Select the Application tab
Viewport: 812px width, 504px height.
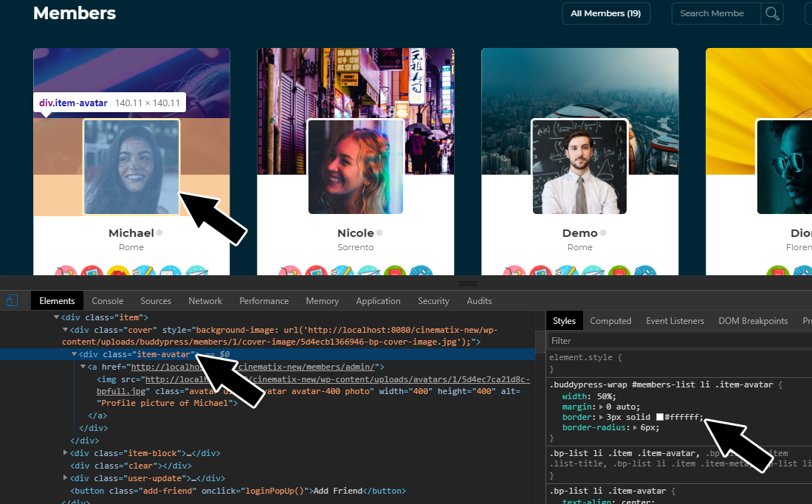(x=378, y=300)
